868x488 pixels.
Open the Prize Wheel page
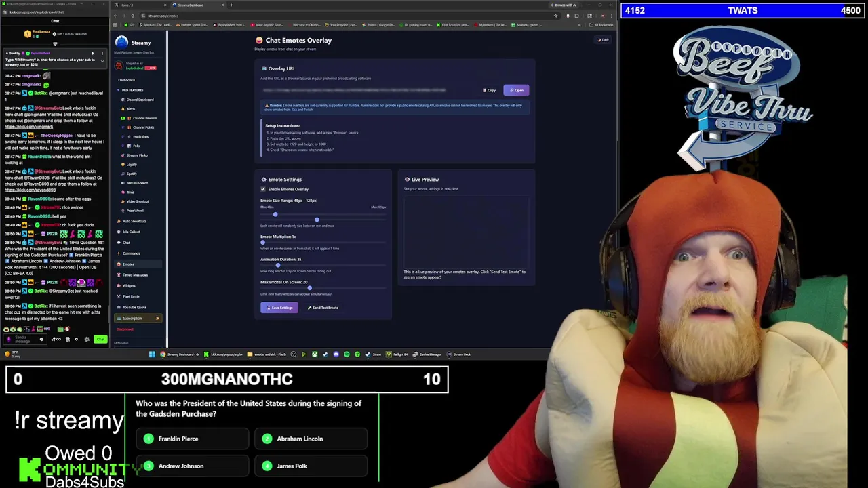pos(135,211)
